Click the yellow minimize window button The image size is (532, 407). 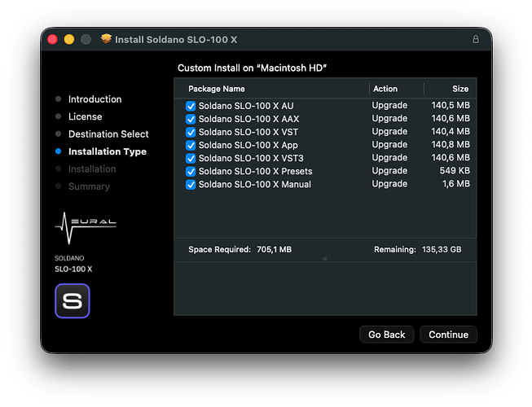click(x=69, y=39)
